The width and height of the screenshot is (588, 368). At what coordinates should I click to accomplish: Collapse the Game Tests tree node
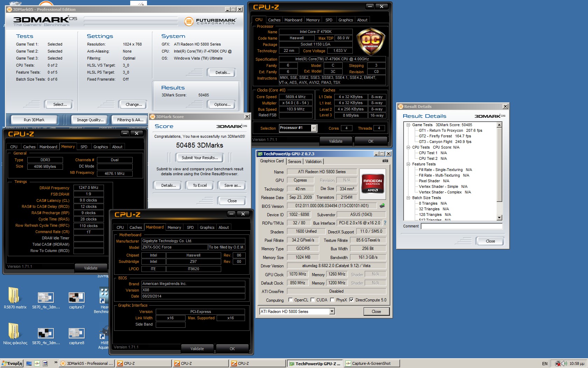click(408, 125)
